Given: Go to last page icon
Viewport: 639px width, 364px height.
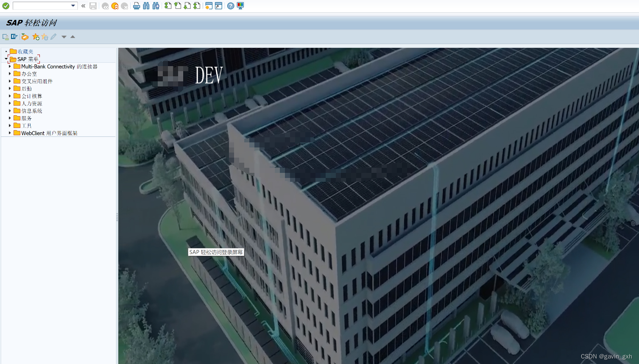Looking at the screenshot, I should click(197, 6).
